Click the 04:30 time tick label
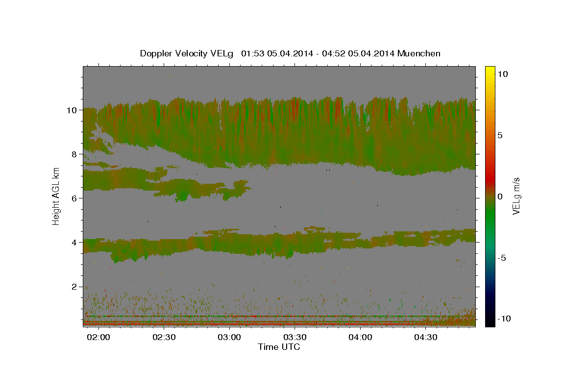 coord(426,337)
